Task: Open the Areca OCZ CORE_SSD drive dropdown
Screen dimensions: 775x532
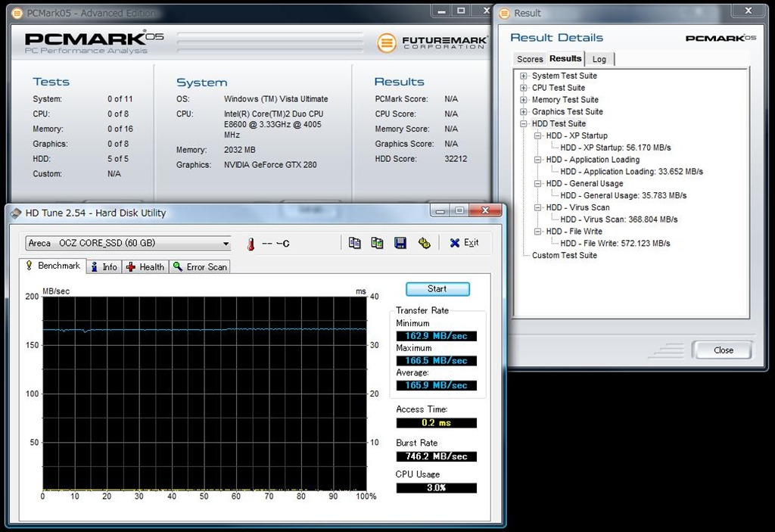Action: click(226, 244)
